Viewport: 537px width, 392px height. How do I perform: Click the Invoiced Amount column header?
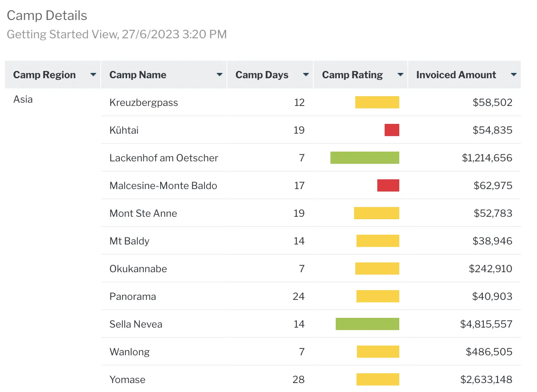[x=456, y=75]
